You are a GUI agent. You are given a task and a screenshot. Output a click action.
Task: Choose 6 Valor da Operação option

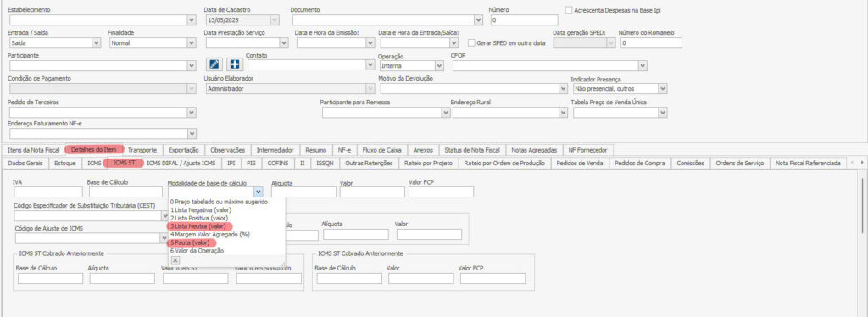tap(227, 251)
